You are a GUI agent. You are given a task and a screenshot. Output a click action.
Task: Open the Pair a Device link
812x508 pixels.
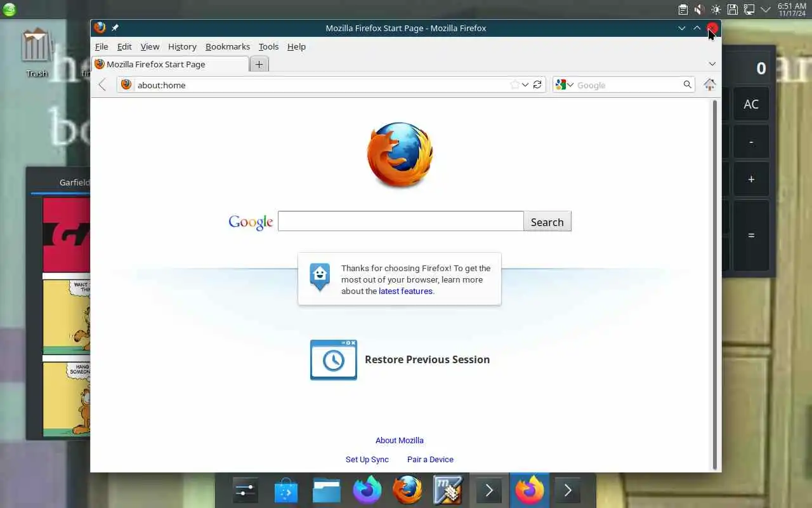click(430, 459)
